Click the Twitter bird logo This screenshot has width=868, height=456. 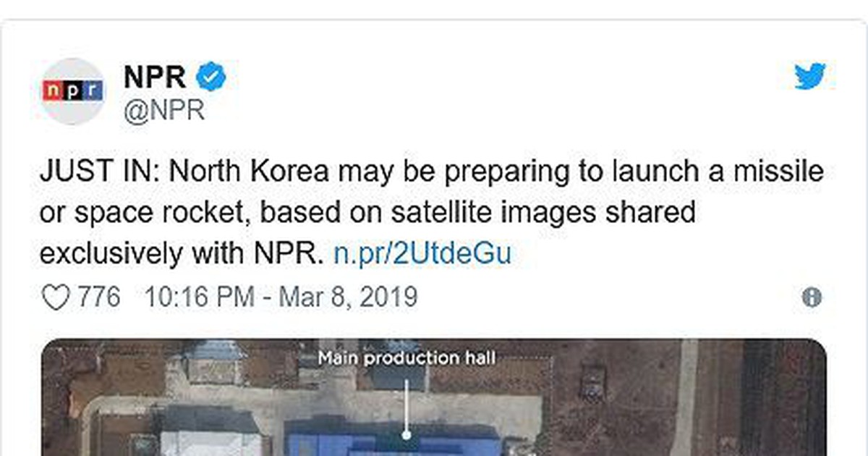tap(810, 76)
